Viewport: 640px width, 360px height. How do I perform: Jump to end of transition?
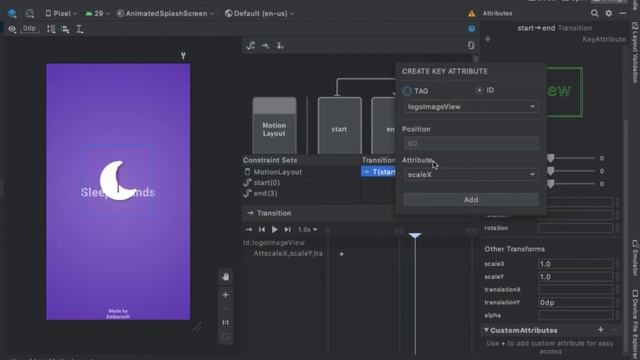[287, 230]
